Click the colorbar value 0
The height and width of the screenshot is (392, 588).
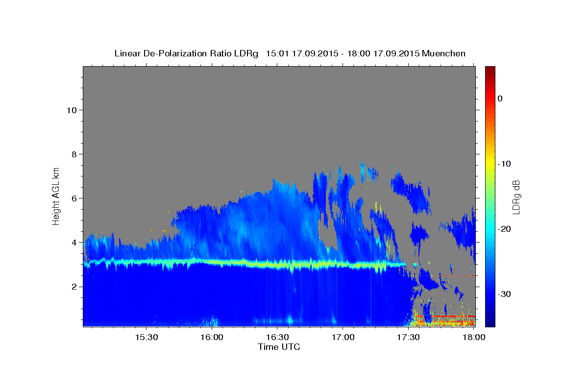pos(500,98)
